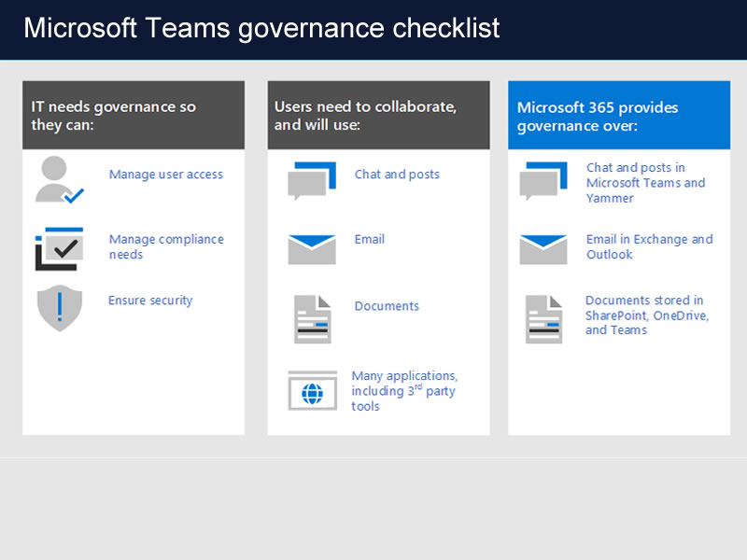Click the blue Microsoft 365 provides governance header
This screenshot has width=747, height=560.
[618, 116]
